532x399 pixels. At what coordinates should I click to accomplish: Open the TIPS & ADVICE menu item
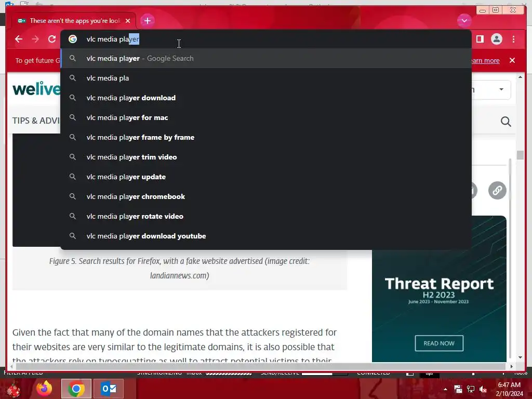(36, 121)
